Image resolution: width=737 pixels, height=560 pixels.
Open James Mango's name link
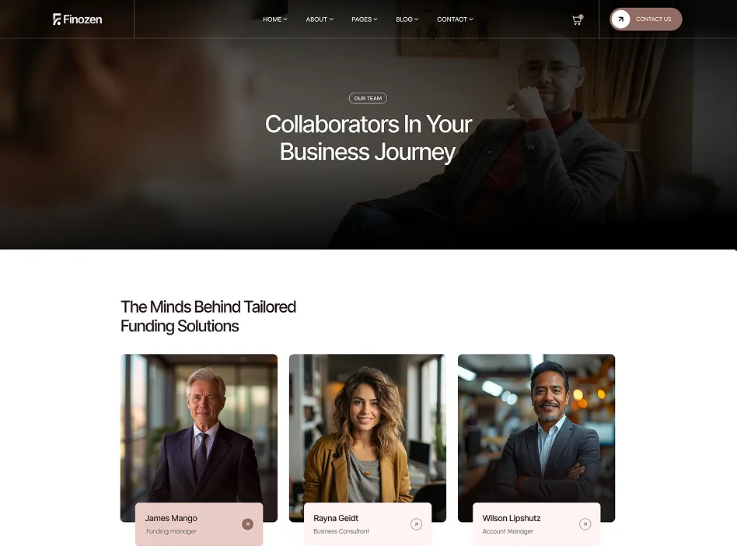point(171,518)
